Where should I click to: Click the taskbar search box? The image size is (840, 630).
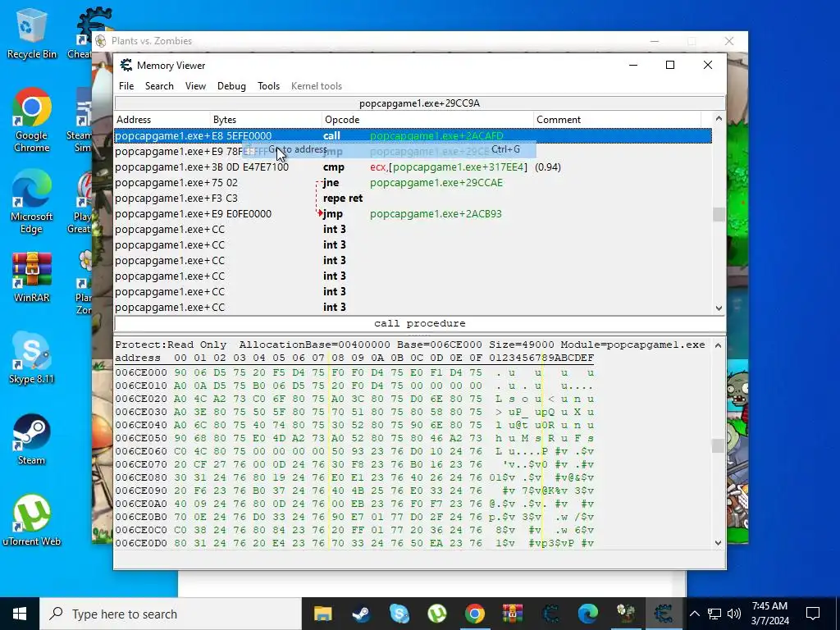tap(171, 614)
